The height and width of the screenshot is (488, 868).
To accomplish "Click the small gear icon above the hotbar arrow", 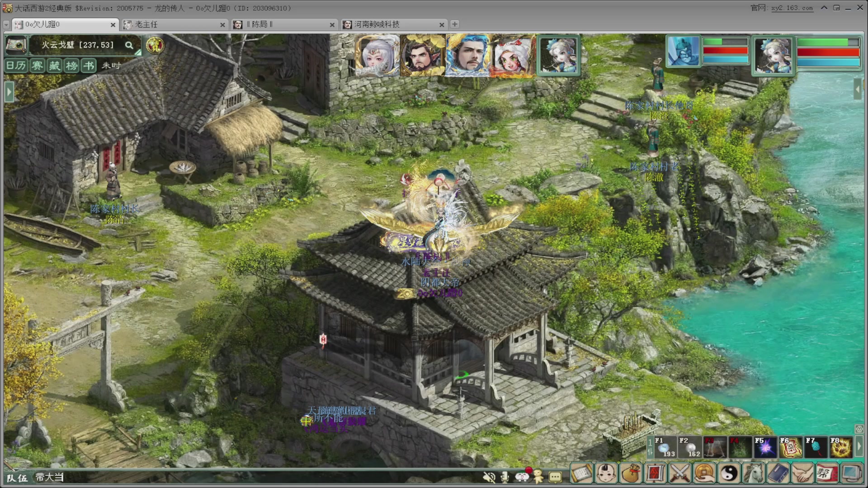I will (859, 429).
